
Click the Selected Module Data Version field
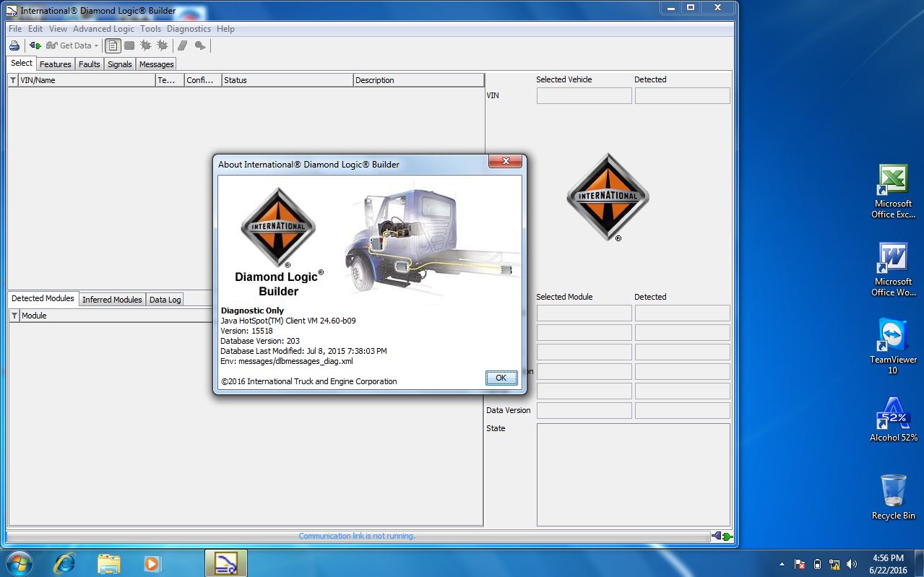[584, 410]
